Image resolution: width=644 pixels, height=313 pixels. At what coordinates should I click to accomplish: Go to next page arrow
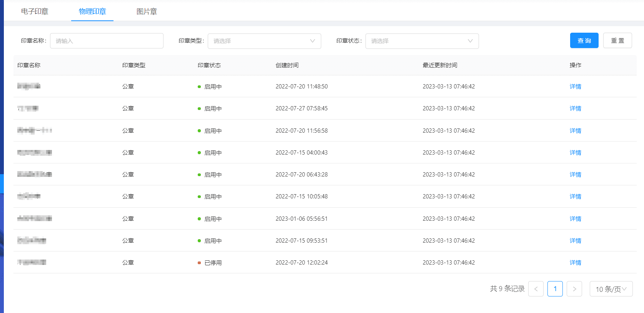(x=574, y=289)
